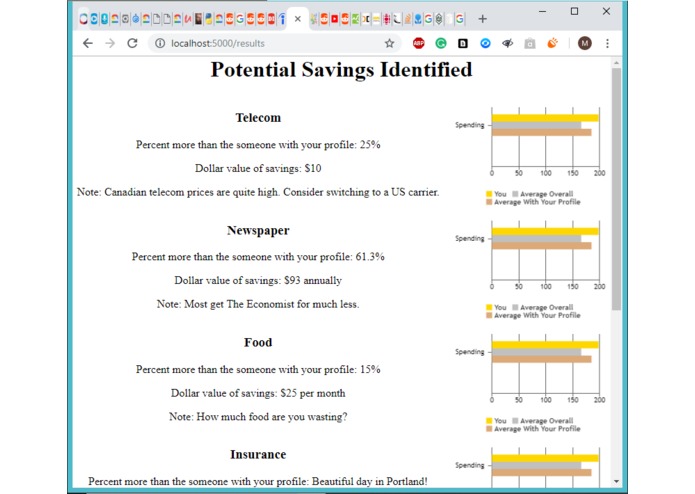Click the note about The Economist
This screenshot has height=494, width=695.
click(258, 304)
